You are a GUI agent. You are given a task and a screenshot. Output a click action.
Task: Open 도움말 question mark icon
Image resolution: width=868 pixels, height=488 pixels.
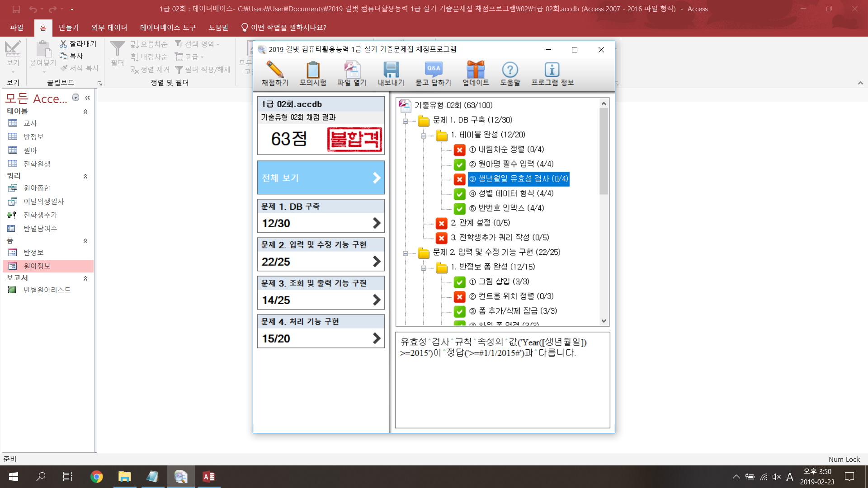510,70
